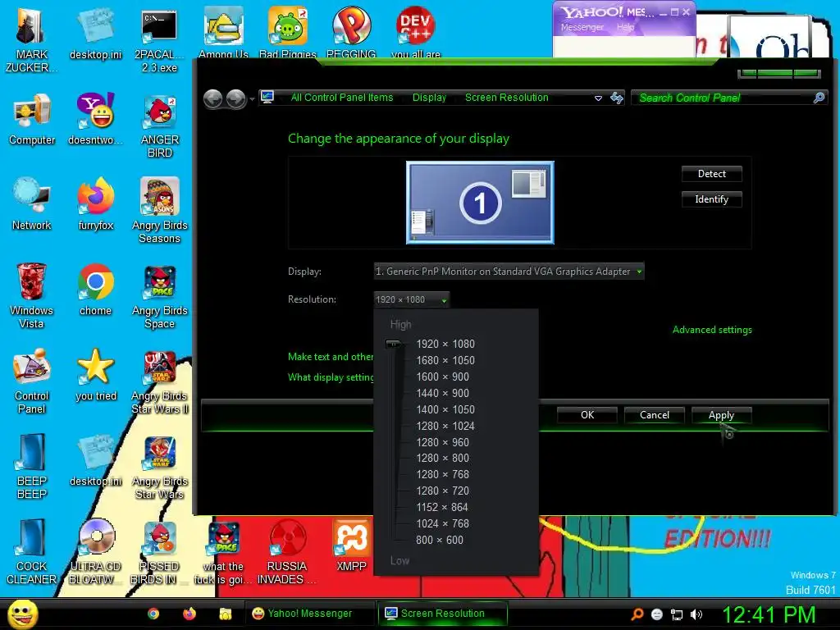This screenshot has width=840, height=630.
Task: Click the smiley Start button
Action: click(22, 614)
